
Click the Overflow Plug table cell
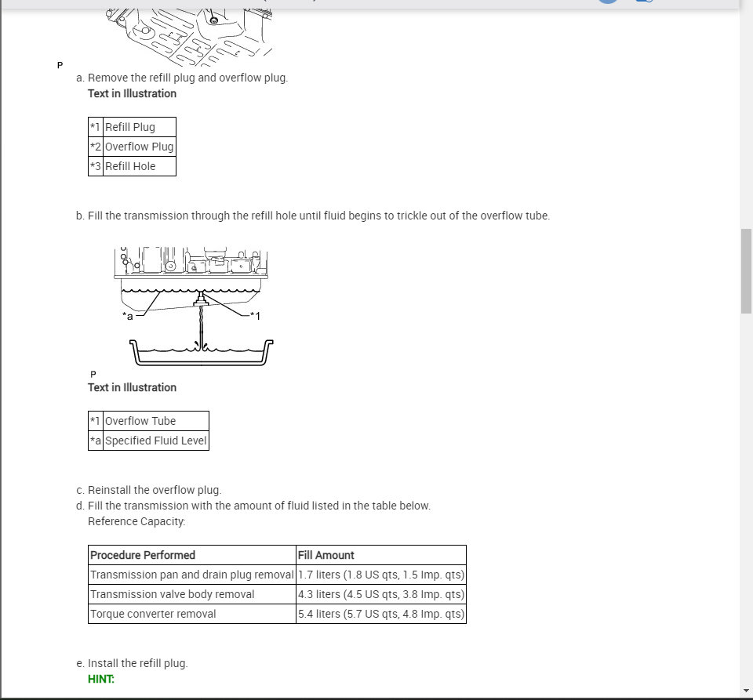click(140, 147)
